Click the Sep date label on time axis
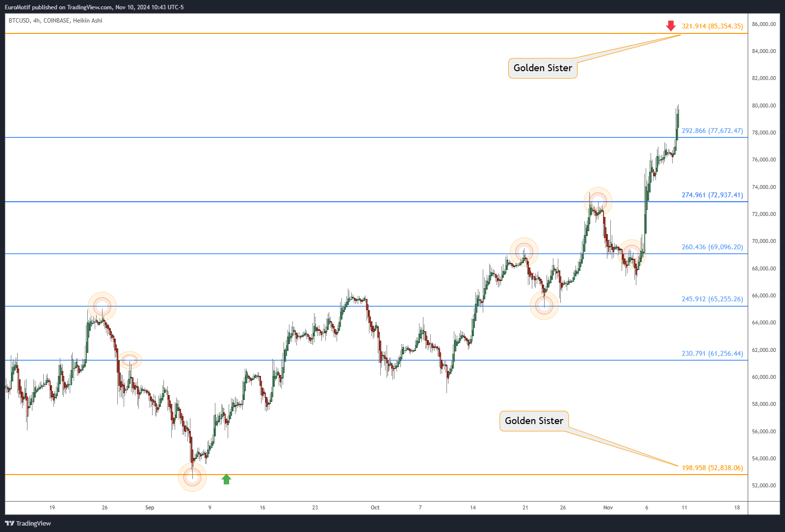Screen dimensions: 785x532 click(150, 507)
